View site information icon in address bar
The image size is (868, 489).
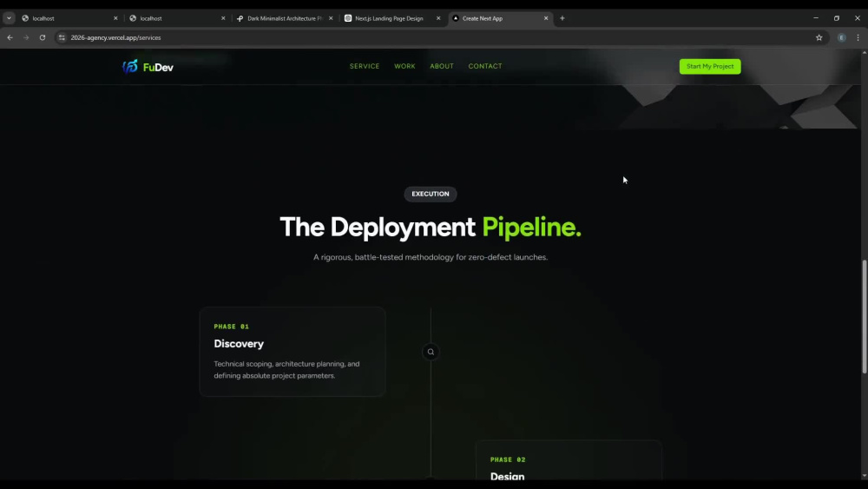(x=62, y=37)
